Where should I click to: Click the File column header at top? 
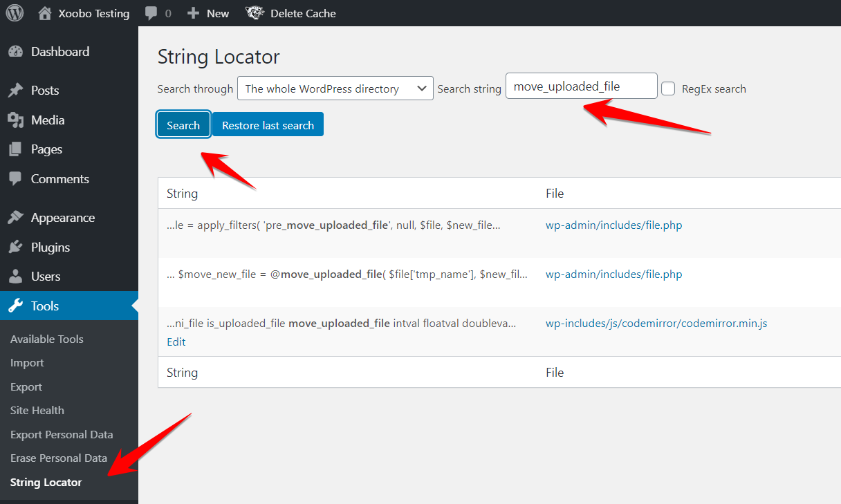coord(555,194)
